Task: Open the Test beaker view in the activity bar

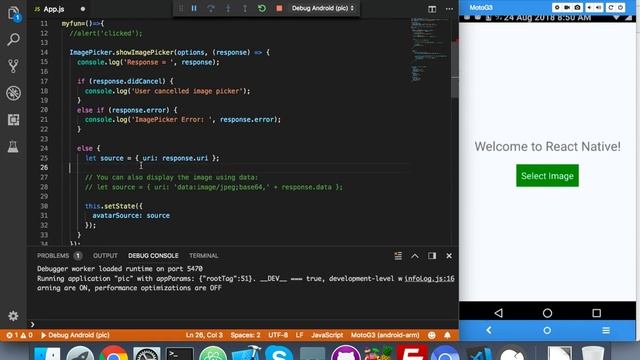Action: [x=13, y=146]
